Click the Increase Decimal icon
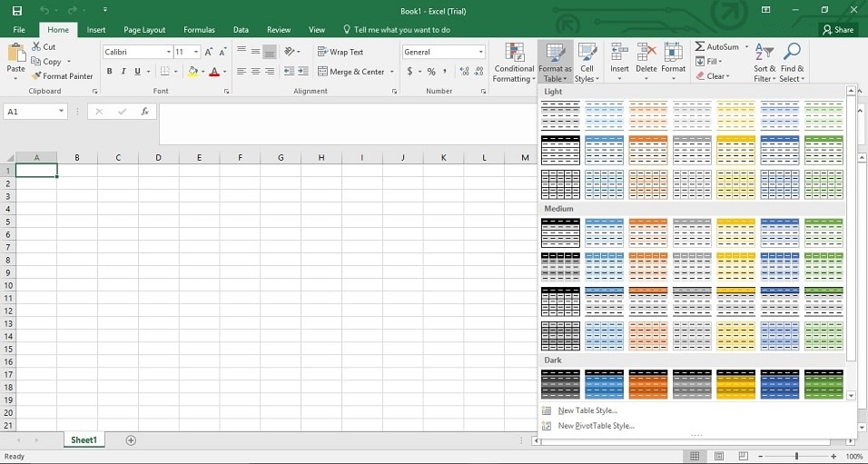The image size is (868, 464). (465, 72)
